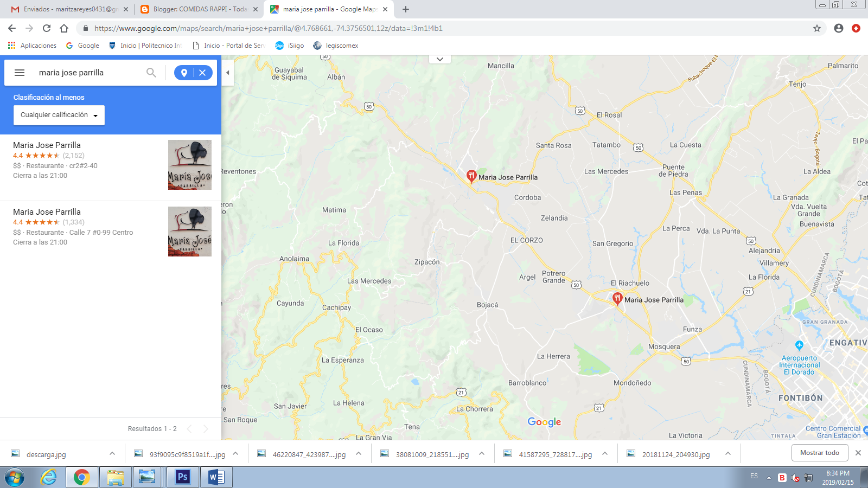
Task: Click the restaurant map pin near Cordoba
Action: click(471, 176)
